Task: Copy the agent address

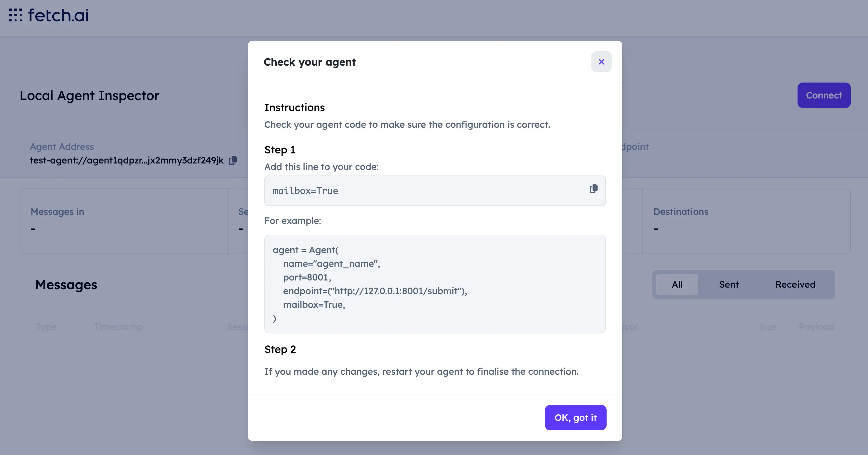Action: pos(233,160)
